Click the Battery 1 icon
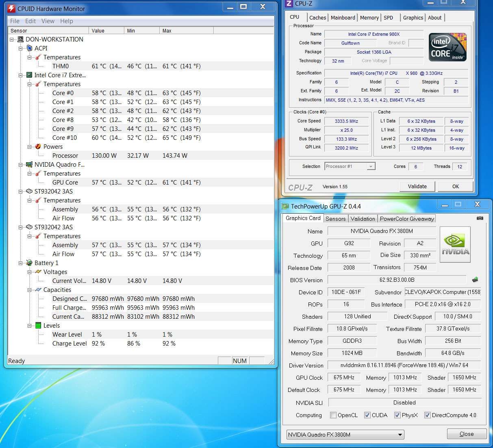493x448 pixels. [x=29, y=263]
